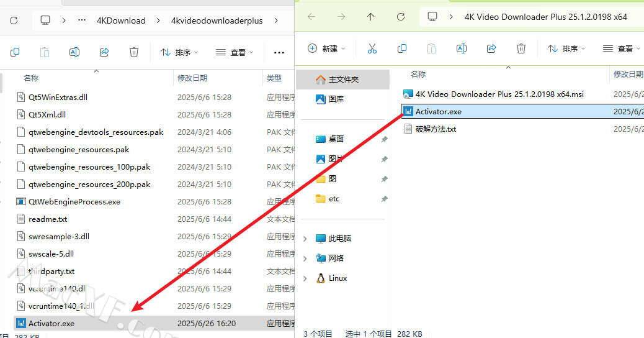Click the cut scissors icon in right toolbar

click(x=372, y=48)
